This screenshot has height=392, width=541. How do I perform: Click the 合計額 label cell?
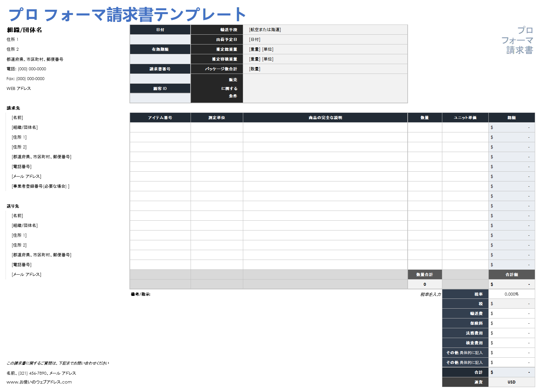tap(512, 274)
